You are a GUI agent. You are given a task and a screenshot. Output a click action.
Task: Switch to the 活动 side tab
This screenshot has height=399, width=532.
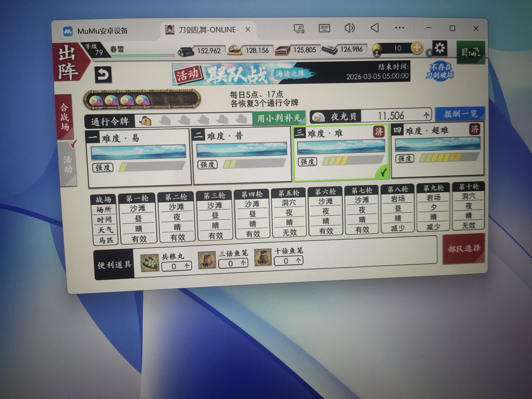pyautogui.click(x=68, y=164)
